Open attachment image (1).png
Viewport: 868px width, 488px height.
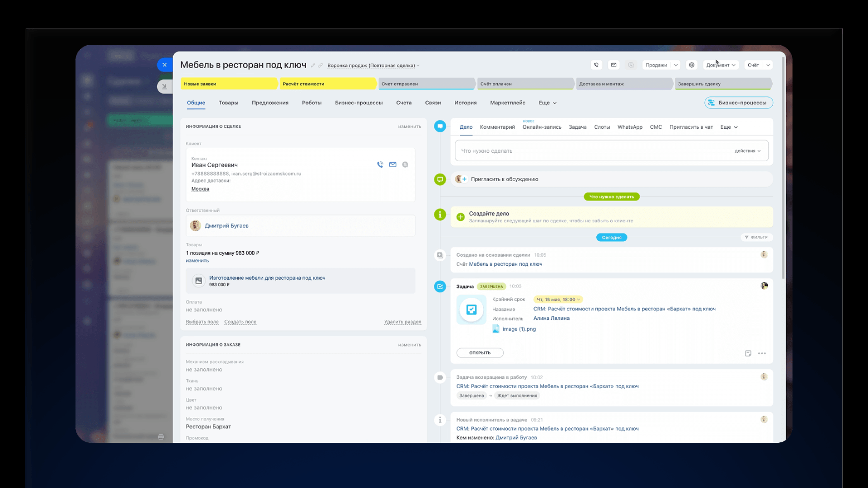[519, 329]
